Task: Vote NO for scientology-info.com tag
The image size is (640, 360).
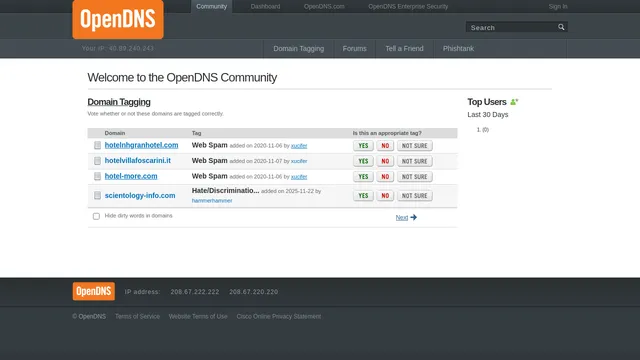Action: click(385, 196)
